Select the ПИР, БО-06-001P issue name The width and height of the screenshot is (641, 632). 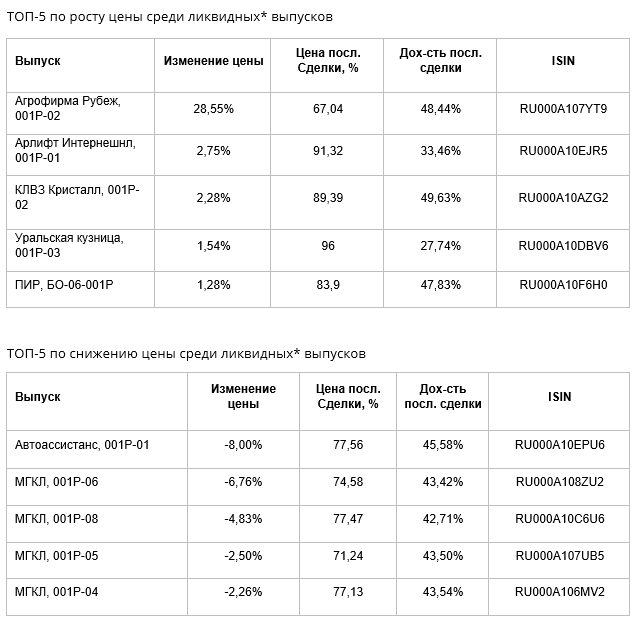point(64,285)
